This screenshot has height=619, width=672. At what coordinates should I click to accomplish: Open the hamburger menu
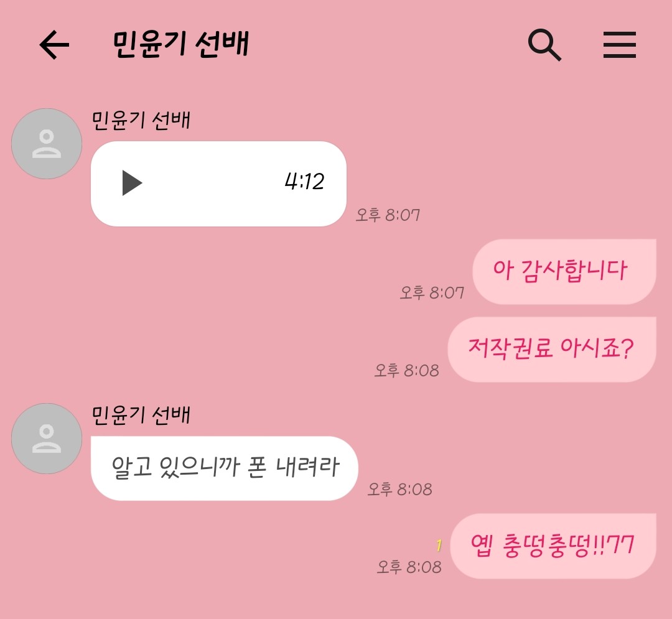(619, 45)
